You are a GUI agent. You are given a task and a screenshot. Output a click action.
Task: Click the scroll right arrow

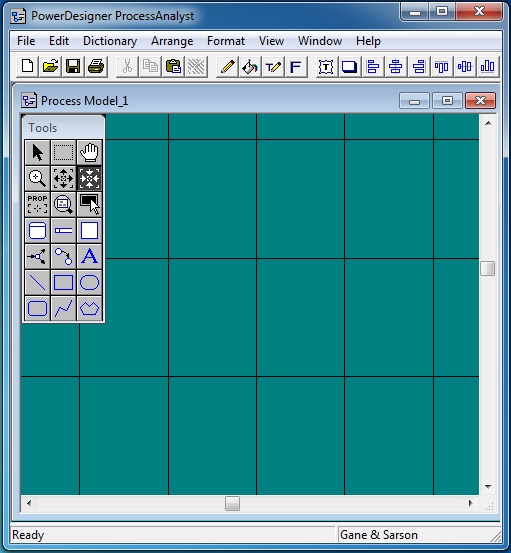click(470, 504)
